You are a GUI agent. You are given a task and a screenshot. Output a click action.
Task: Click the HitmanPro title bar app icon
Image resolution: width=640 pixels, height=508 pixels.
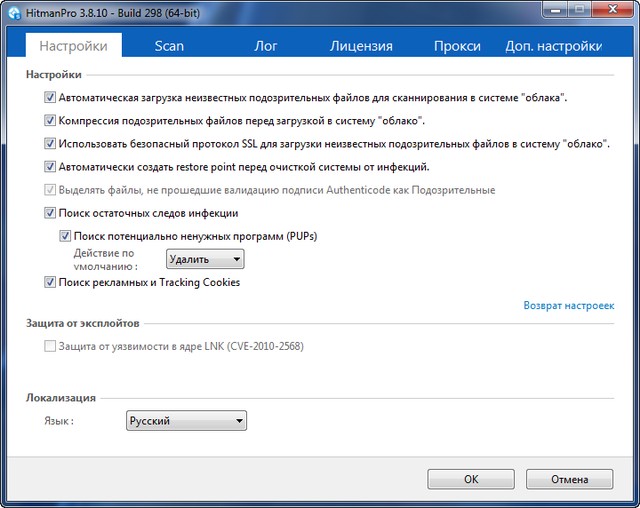[x=13, y=12]
